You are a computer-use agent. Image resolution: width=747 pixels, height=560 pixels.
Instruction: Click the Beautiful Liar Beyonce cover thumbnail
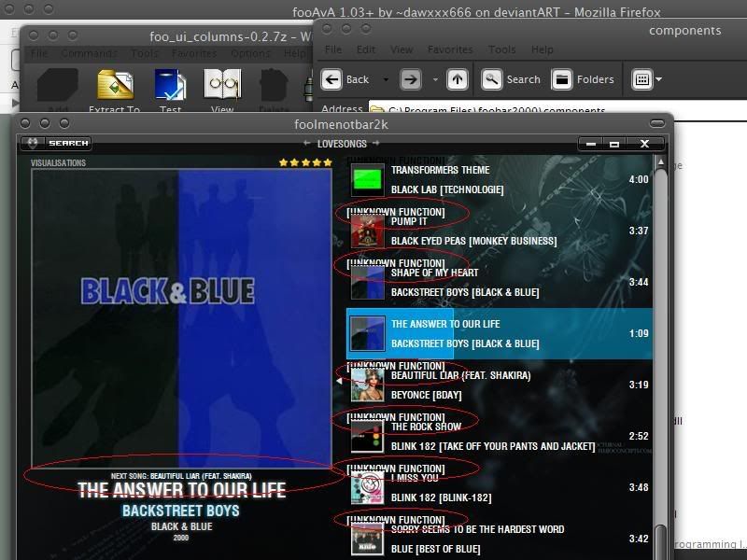367,385
